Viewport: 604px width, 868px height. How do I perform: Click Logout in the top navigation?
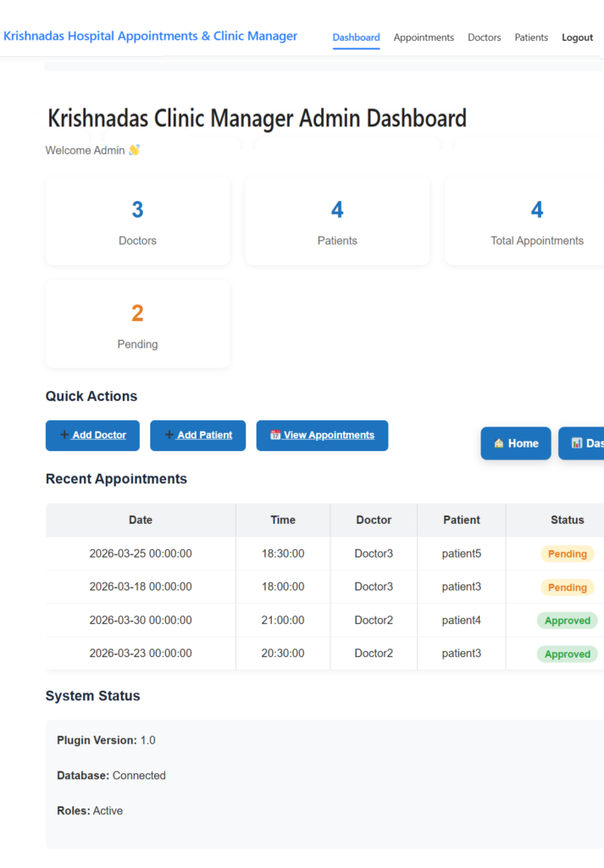578,37
